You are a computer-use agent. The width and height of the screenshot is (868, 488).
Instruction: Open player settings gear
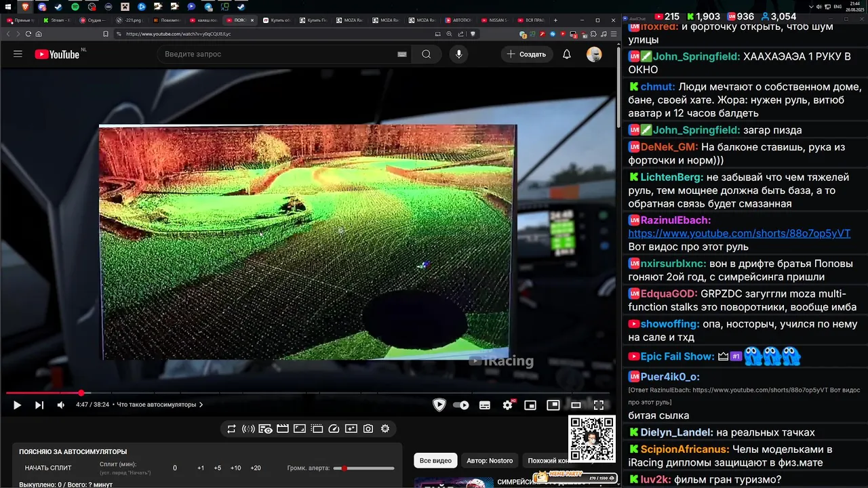tap(507, 405)
